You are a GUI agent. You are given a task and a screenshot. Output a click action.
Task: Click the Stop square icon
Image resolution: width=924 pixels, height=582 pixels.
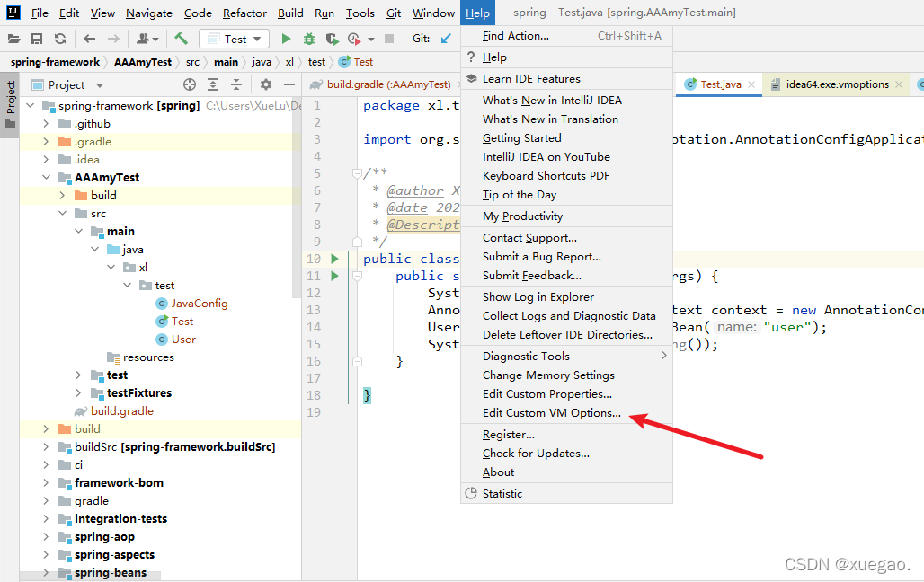[389, 39]
